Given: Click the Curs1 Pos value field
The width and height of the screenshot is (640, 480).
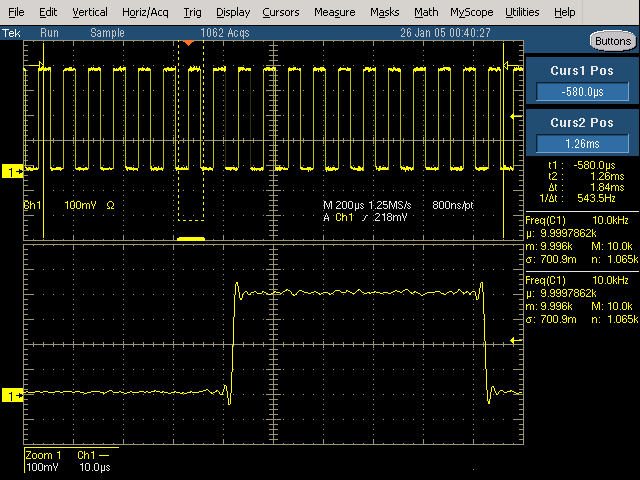Looking at the screenshot, I should (x=582, y=92).
